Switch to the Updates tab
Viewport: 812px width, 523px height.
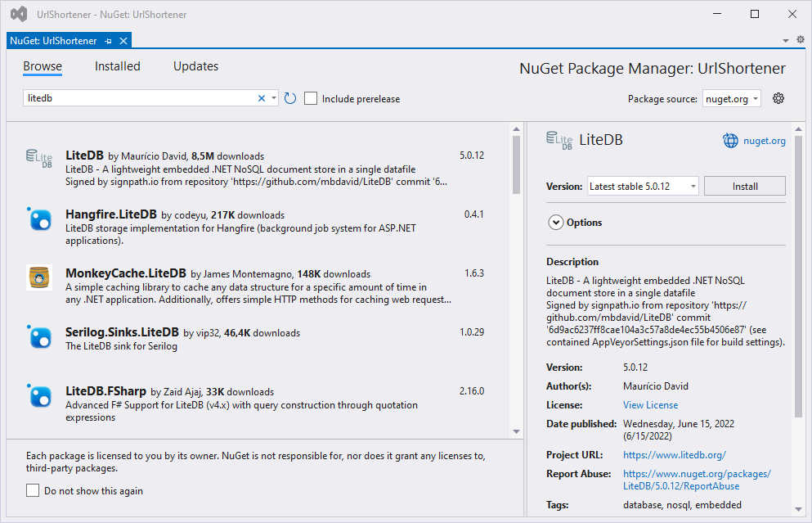[195, 66]
